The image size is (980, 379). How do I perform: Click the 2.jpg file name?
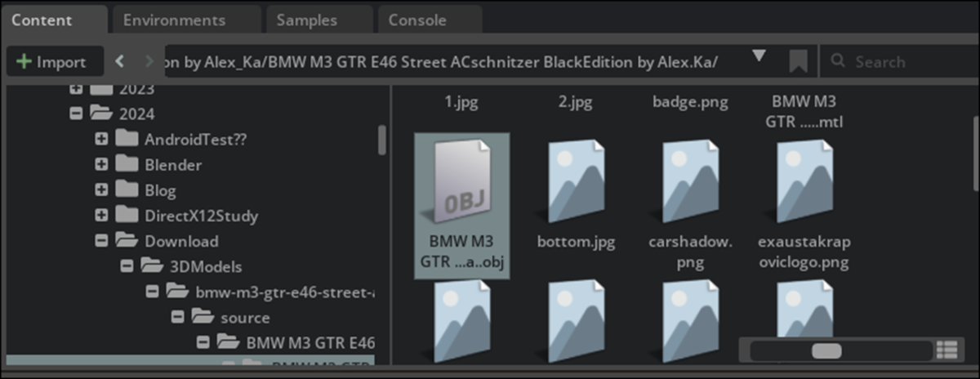(x=576, y=102)
